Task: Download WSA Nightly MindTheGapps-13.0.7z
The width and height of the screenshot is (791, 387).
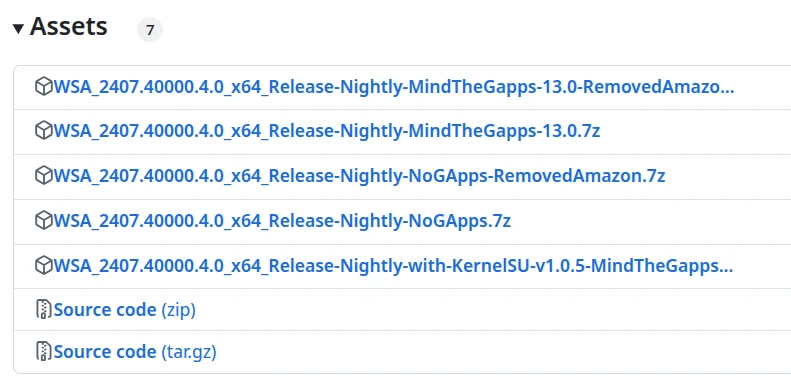Action: point(327,131)
